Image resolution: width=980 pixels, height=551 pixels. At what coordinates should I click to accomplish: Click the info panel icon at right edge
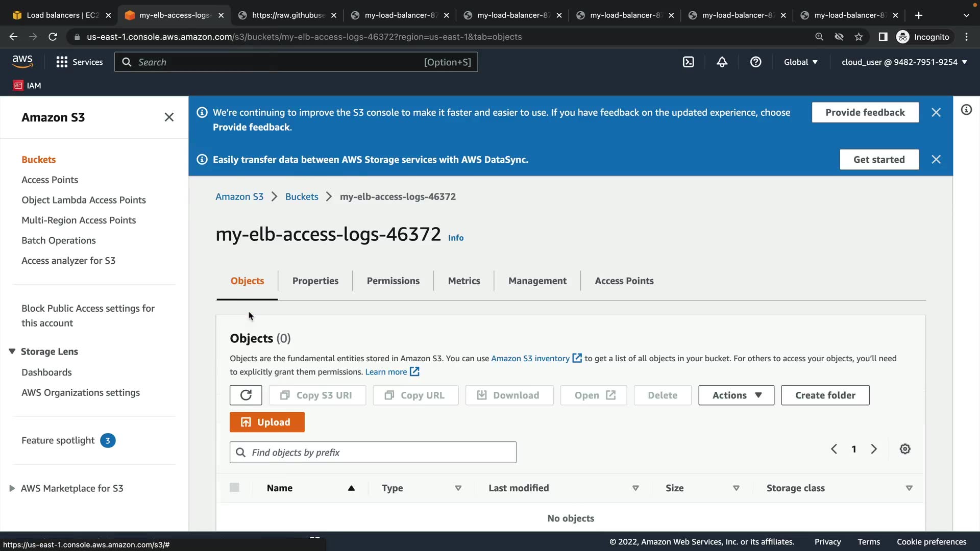click(x=966, y=110)
